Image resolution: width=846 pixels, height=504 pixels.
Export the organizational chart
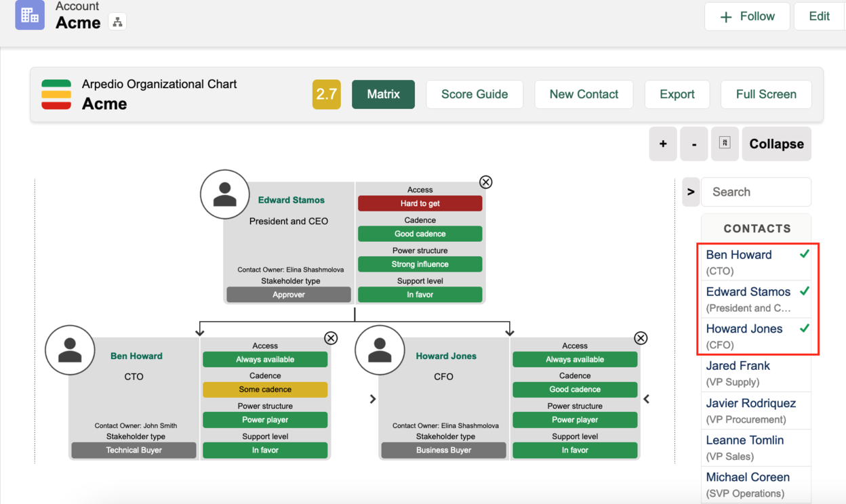[677, 94]
